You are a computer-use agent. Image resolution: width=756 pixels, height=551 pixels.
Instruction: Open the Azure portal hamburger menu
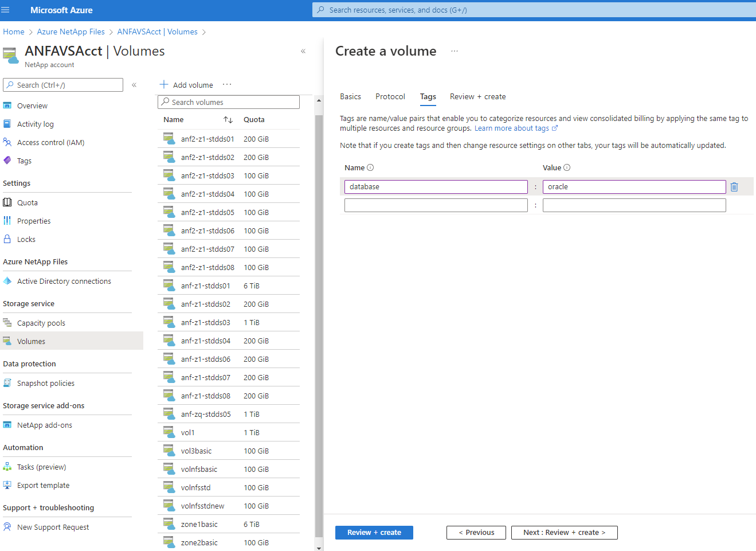click(x=6, y=10)
